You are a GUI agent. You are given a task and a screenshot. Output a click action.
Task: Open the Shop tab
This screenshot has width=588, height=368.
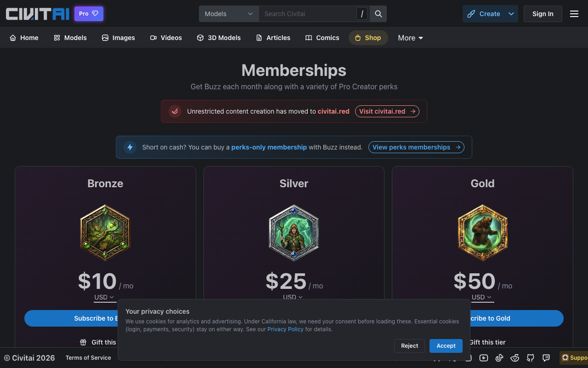pos(368,38)
